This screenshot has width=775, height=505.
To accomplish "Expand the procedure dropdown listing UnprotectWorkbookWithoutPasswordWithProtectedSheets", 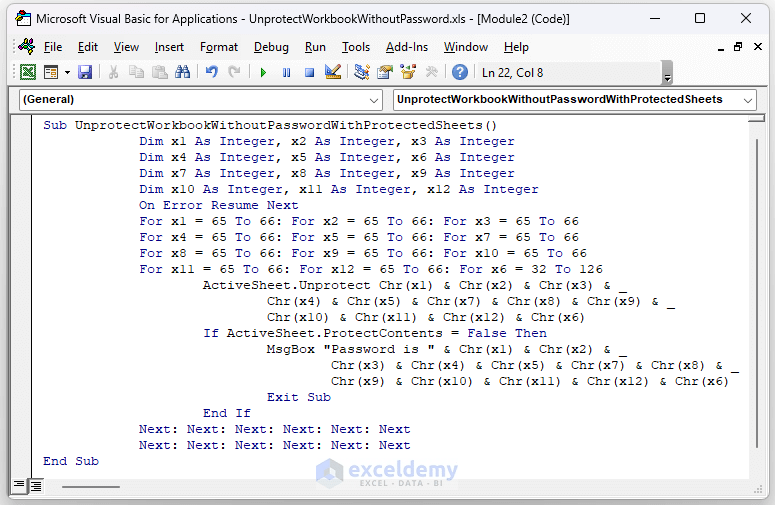I will [x=748, y=100].
